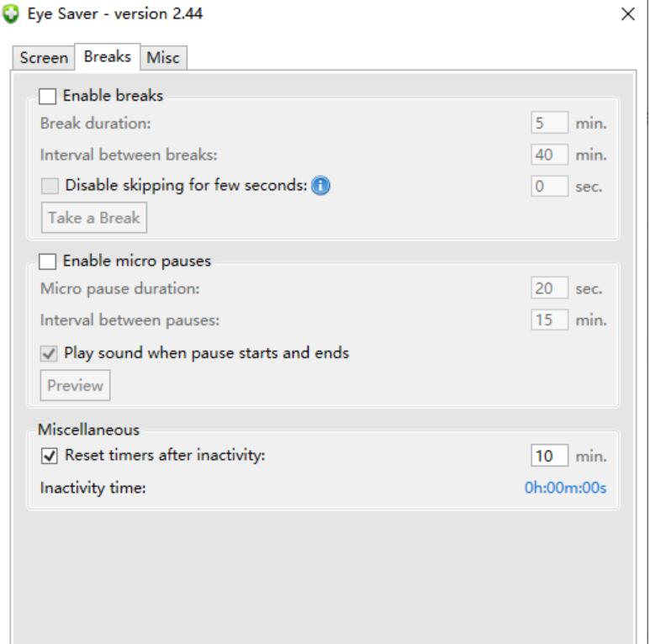This screenshot has height=644, width=650.
Task: Focus the Interval between breaks field
Action: point(549,155)
